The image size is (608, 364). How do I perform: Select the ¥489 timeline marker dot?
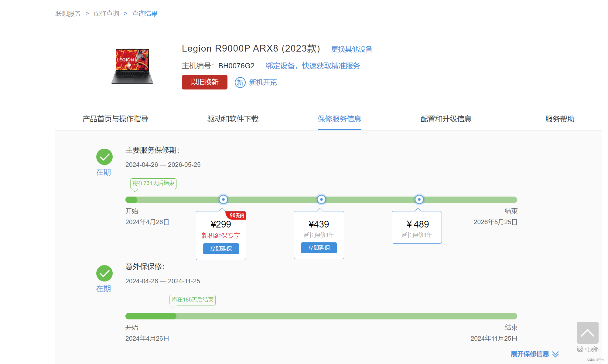coord(419,200)
